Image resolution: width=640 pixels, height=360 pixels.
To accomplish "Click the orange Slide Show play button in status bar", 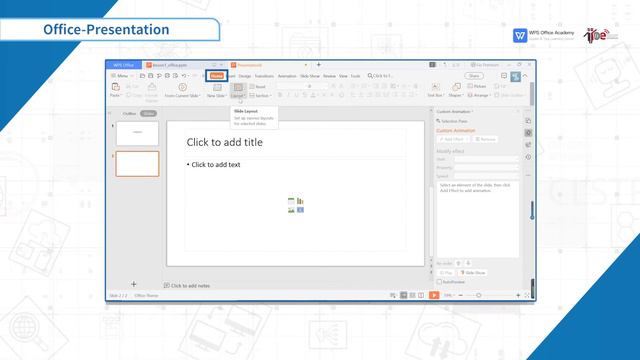I will point(434,295).
